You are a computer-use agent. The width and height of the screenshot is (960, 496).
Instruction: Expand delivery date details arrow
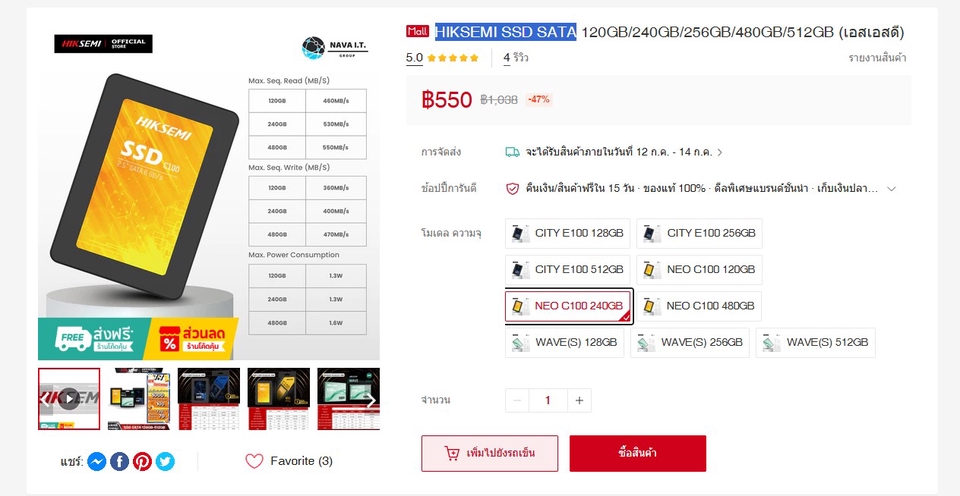click(720, 152)
